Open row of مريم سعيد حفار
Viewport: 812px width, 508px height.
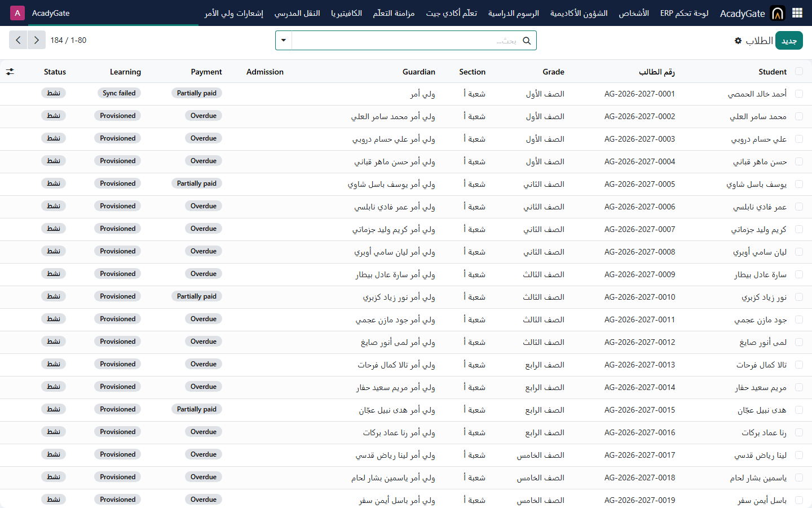[406, 387]
